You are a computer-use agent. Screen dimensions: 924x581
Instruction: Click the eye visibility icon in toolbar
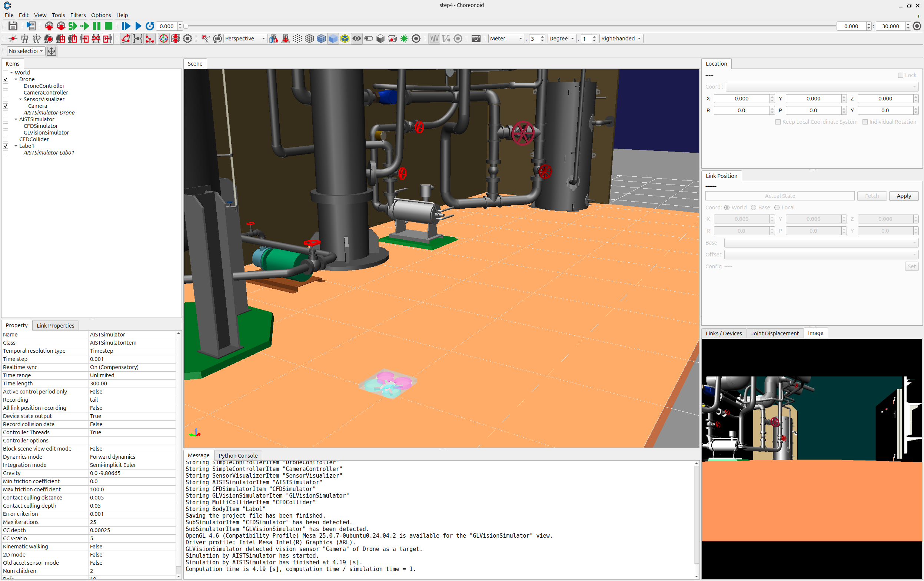point(357,39)
